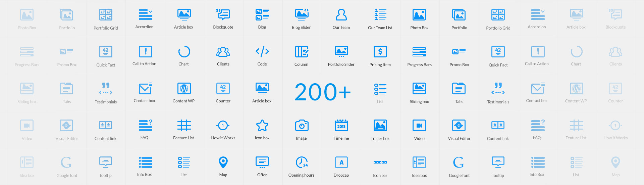
Task: Open the Portfolio Slider element
Action: (341, 52)
